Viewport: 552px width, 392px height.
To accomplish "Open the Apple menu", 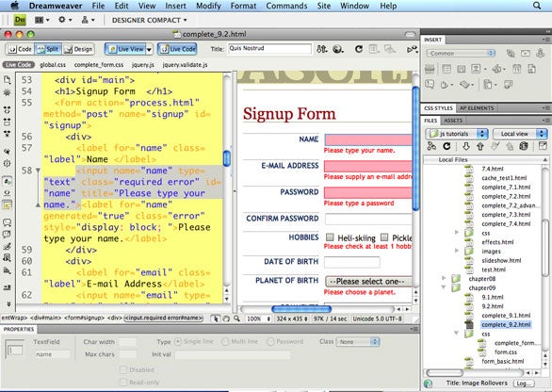I will [15, 6].
